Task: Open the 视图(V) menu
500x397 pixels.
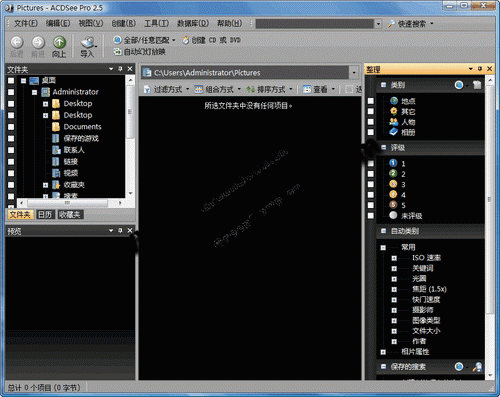Action: coord(91,23)
